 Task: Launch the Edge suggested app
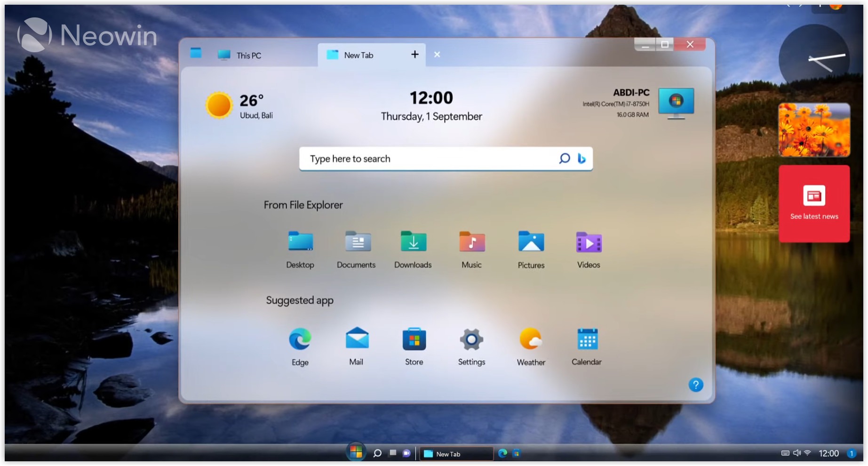[300, 339]
